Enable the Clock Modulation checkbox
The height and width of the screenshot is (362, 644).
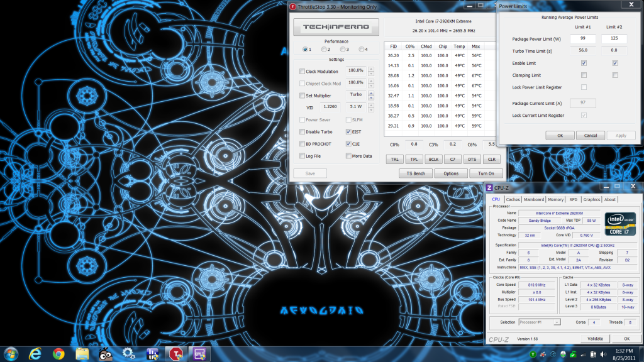click(303, 72)
